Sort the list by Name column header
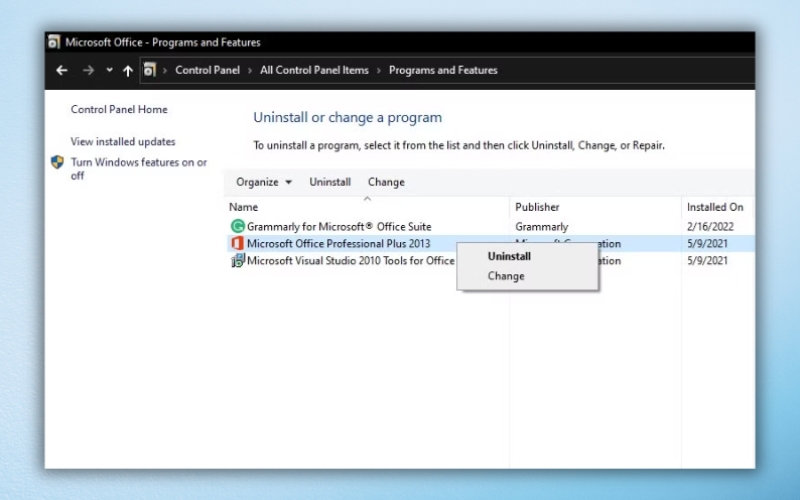Viewport: 800px width, 500px height. click(x=244, y=207)
